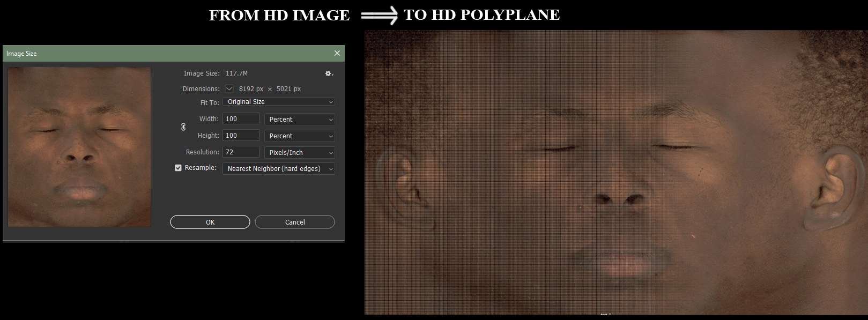Click the OK button
This screenshot has height=320, width=868.
[210, 222]
